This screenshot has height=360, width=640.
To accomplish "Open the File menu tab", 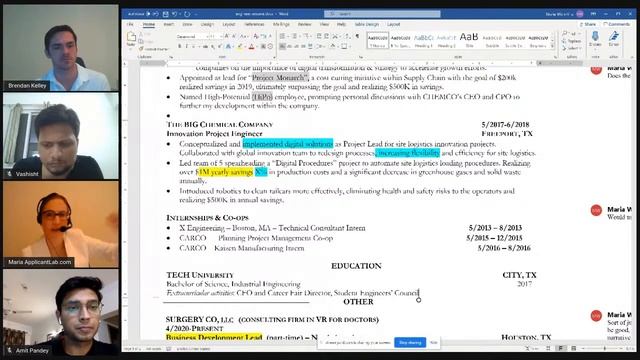I will (x=130, y=24).
